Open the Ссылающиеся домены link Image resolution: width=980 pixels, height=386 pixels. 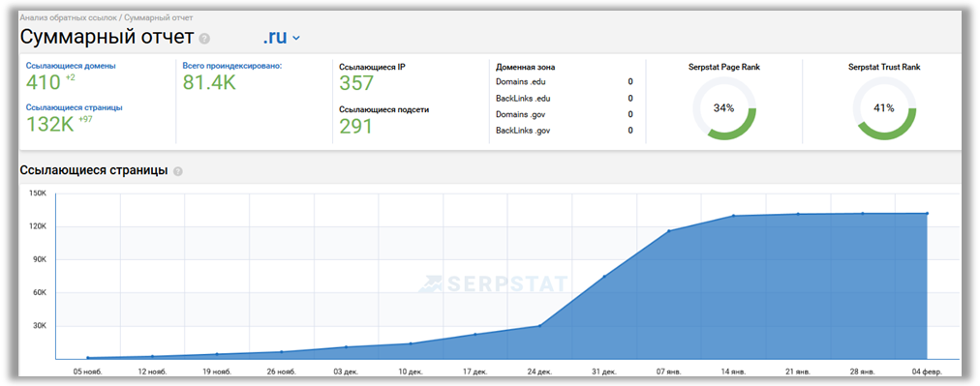click(x=71, y=66)
